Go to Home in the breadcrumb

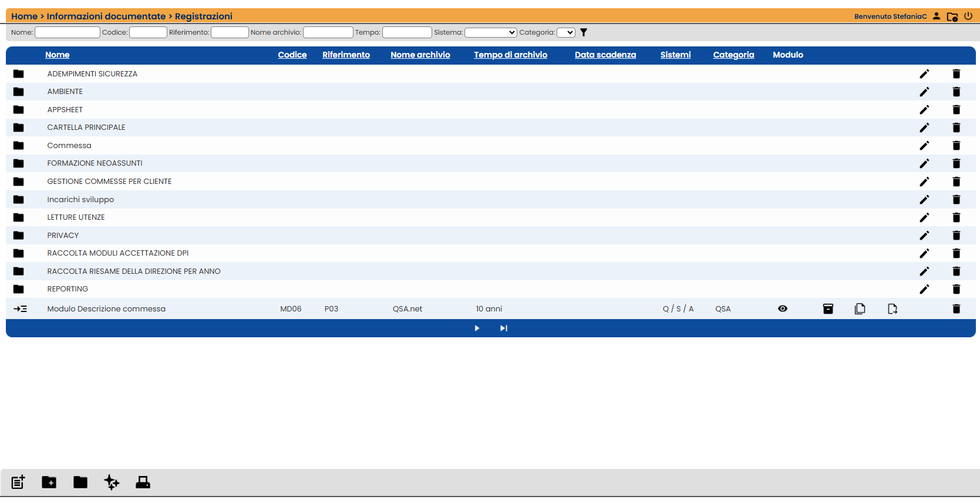24,16
